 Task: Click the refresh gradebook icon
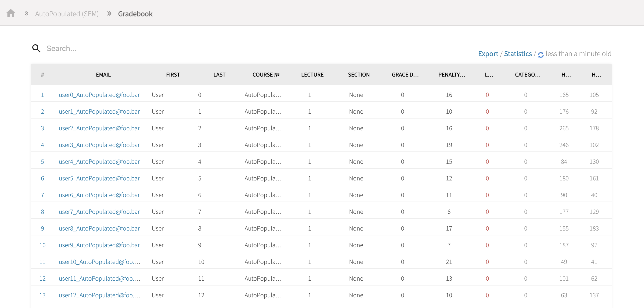[x=540, y=55]
